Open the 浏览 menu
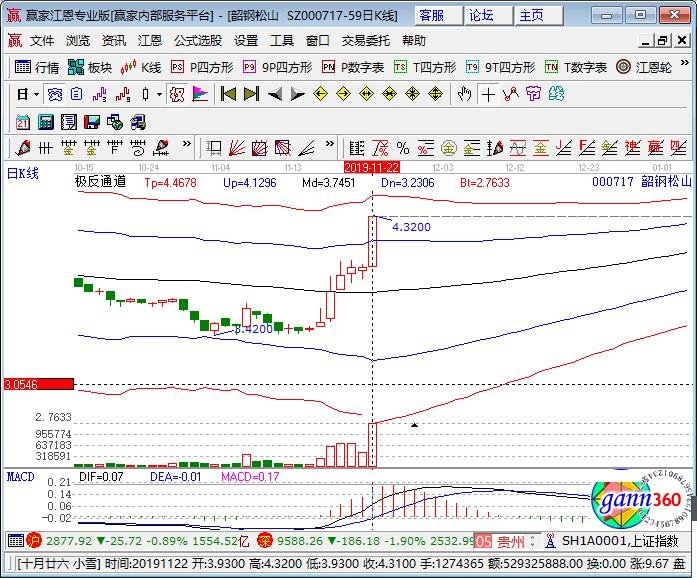697x578 pixels. 78,41
